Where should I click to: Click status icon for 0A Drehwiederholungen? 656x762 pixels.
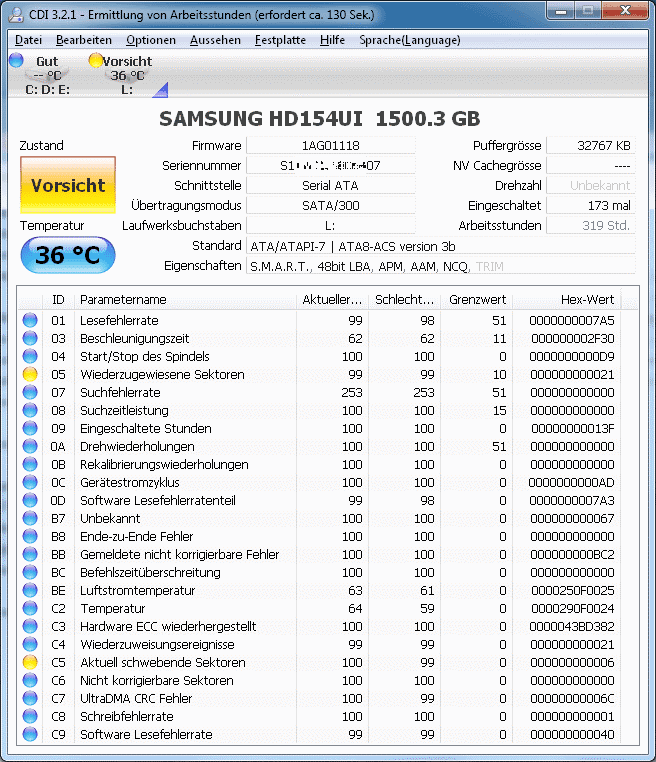[x=30, y=446]
